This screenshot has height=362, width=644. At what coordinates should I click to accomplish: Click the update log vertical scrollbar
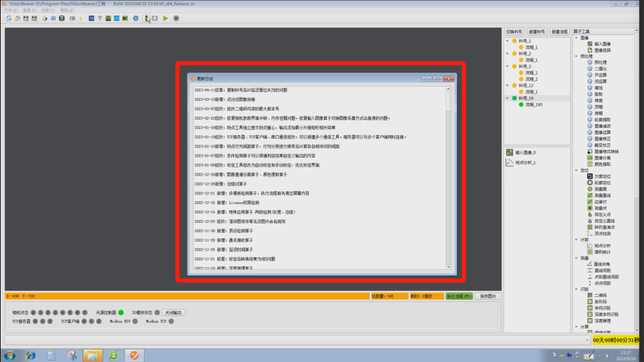coord(448,175)
